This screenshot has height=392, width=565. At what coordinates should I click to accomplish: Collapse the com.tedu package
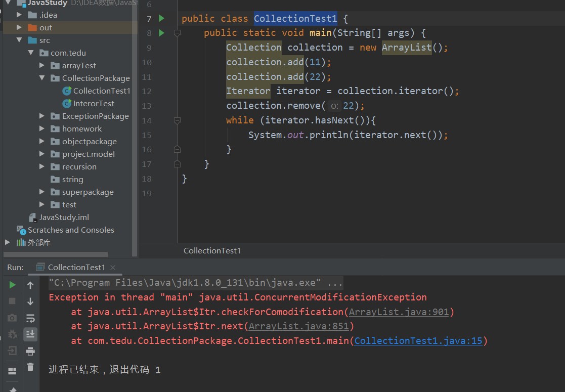pos(31,53)
